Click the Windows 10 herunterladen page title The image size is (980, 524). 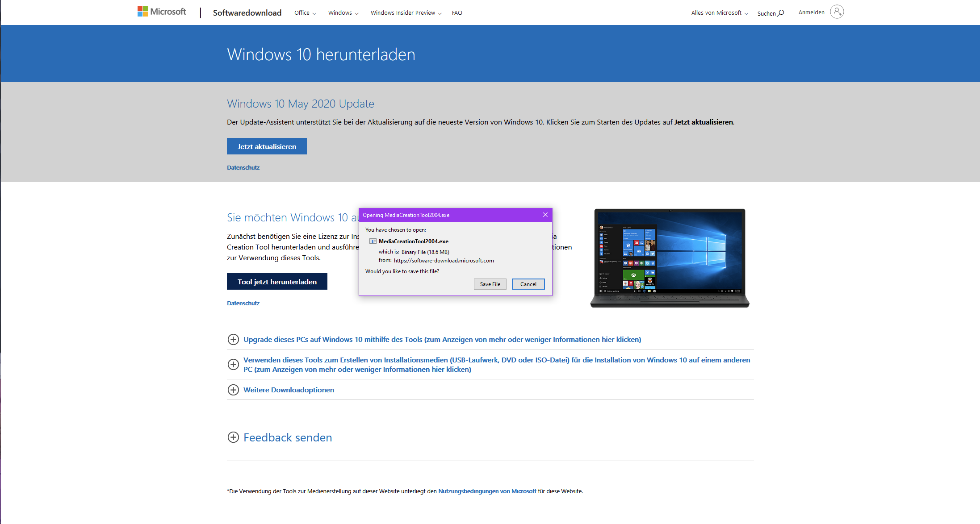[x=321, y=54]
